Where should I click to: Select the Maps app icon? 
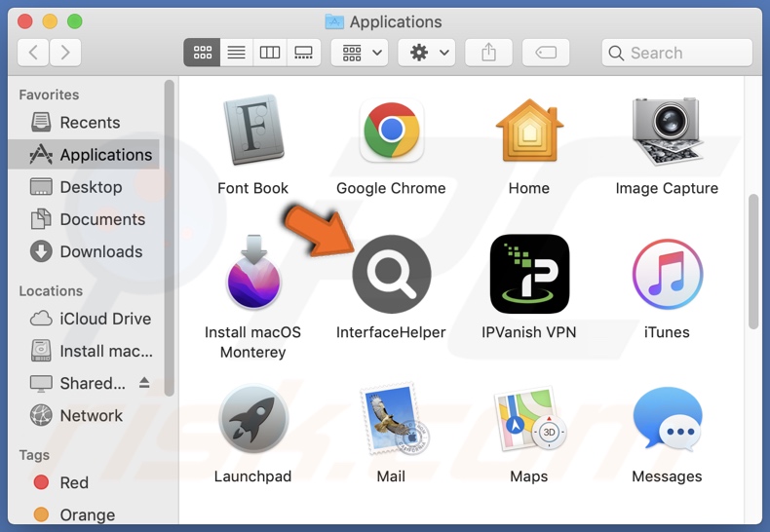[530, 419]
